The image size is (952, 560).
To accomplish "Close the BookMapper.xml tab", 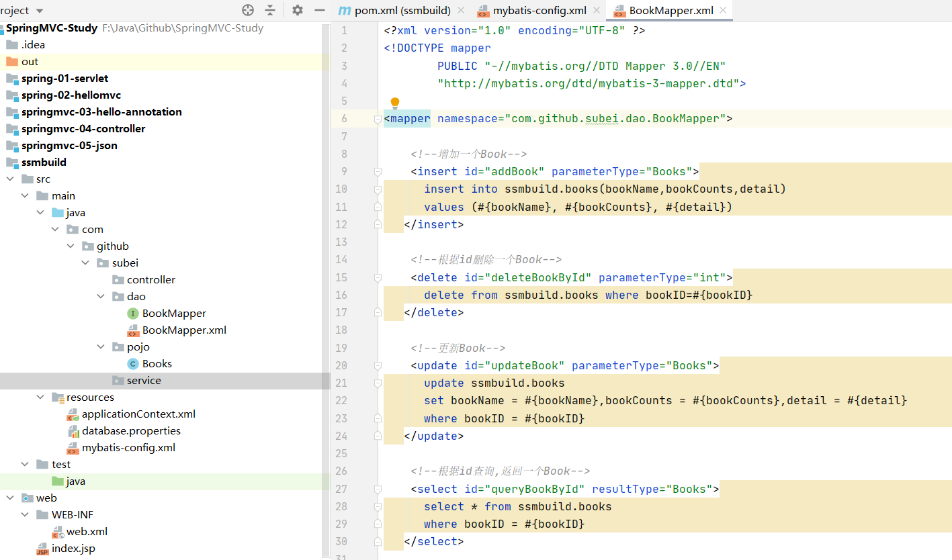I will (x=723, y=11).
